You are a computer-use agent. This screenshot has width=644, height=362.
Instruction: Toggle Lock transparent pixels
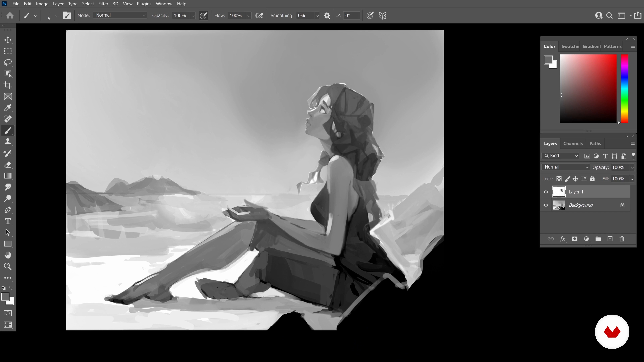pos(559,179)
